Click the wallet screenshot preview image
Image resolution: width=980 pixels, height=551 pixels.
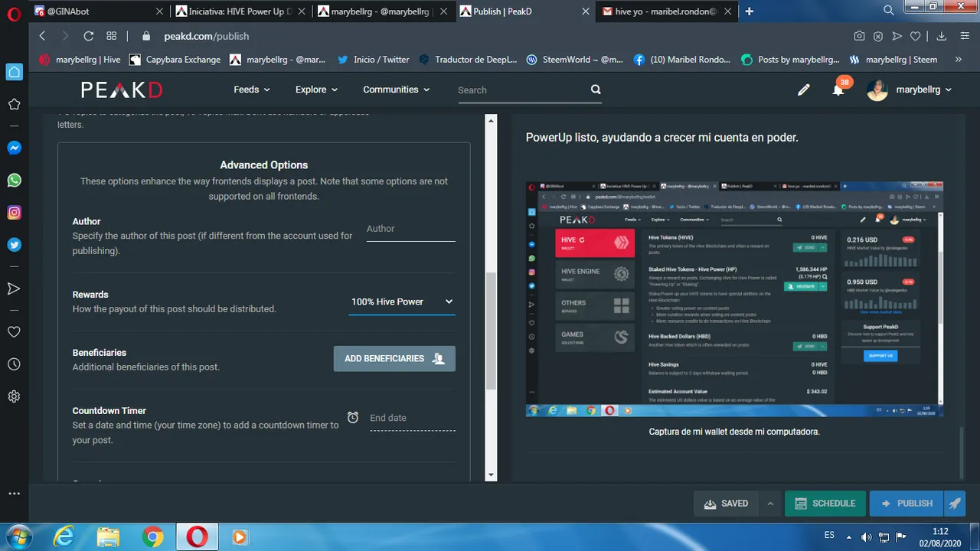pyautogui.click(x=734, y=299)
